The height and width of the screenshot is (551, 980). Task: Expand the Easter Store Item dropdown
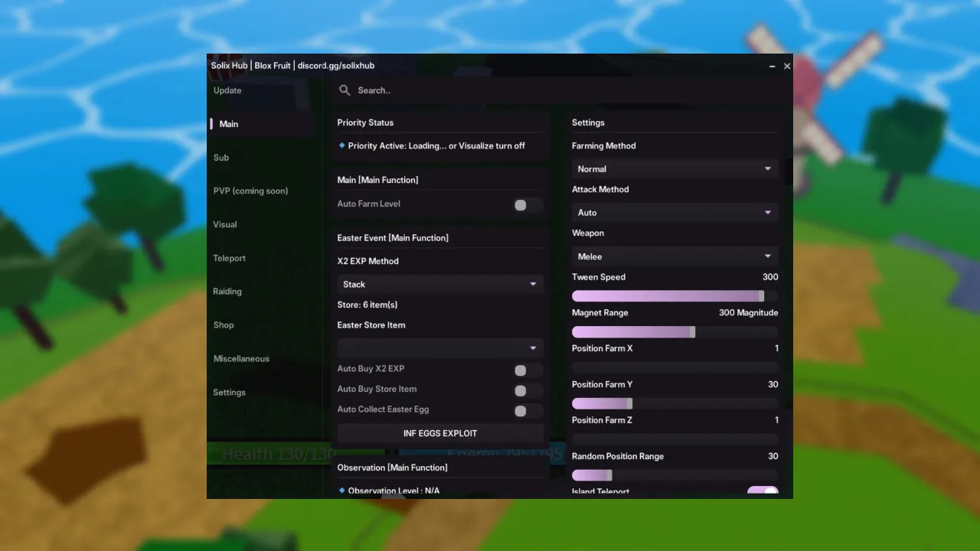(x=440, y=347)
